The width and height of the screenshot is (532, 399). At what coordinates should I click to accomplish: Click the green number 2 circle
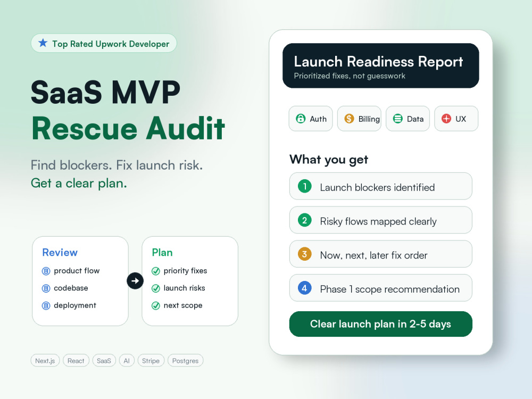[x=305, y=220]
